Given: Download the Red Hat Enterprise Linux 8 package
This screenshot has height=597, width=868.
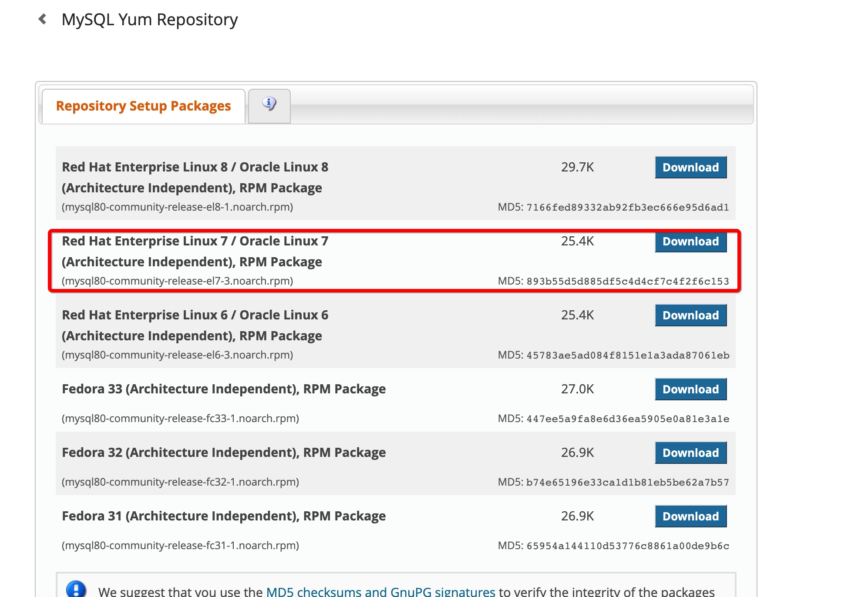Looking at the screenshot, I should pos(690,168).
